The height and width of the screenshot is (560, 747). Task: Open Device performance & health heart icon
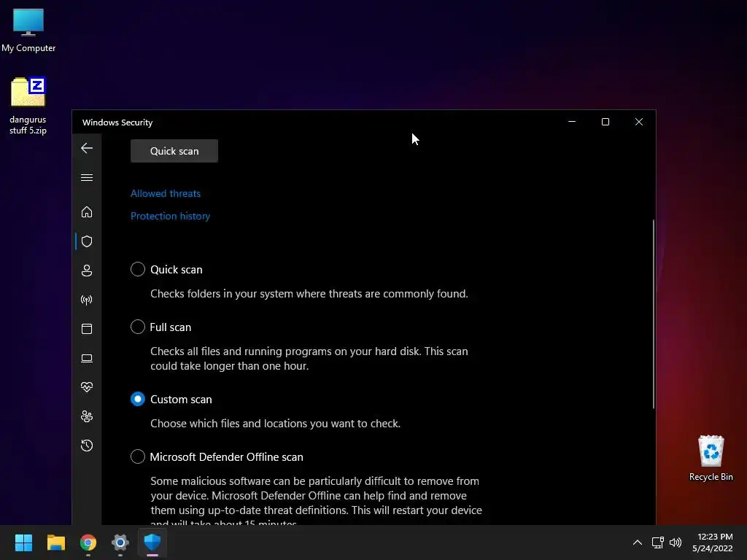pos(87,387)
